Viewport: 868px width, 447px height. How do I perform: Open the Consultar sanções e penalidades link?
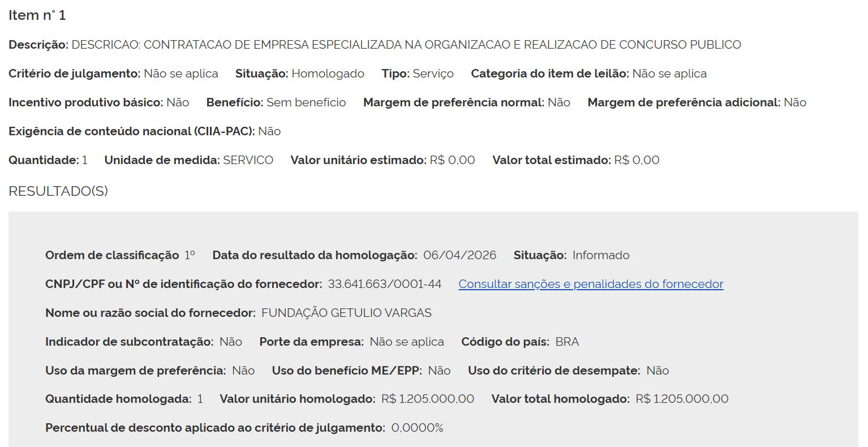[x=591, y=284]
